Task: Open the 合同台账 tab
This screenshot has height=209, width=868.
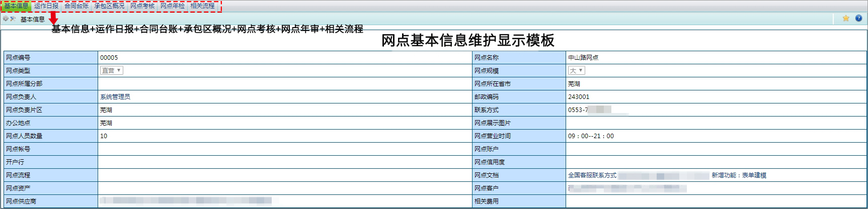Action: point(76,6)
